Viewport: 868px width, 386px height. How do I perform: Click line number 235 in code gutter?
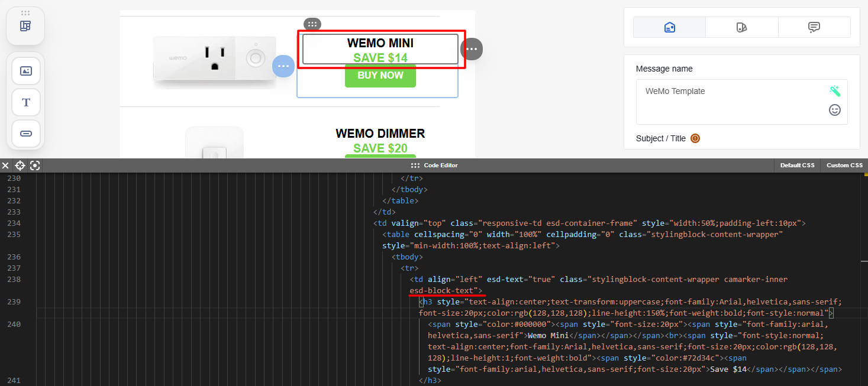[x=14, y=234]
